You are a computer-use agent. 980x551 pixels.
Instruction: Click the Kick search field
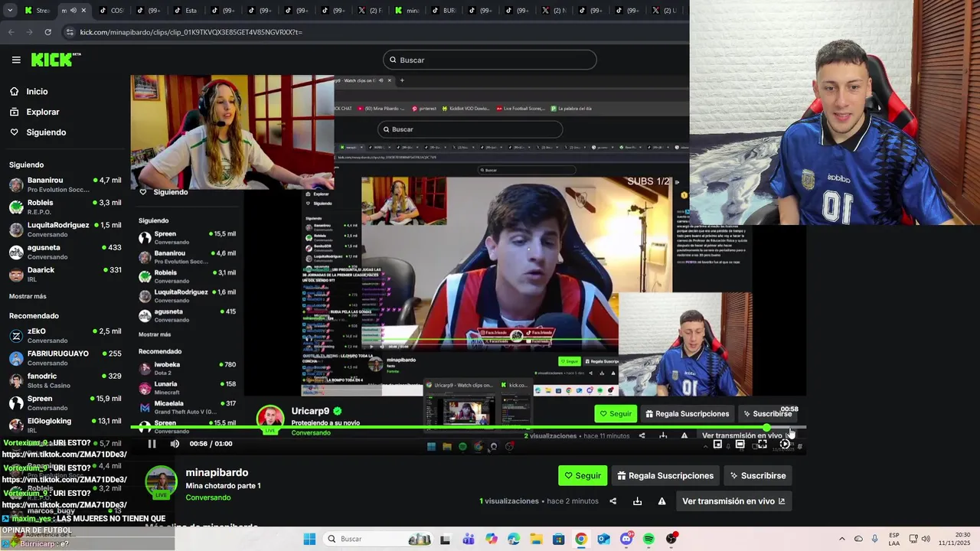coord(490,60)
